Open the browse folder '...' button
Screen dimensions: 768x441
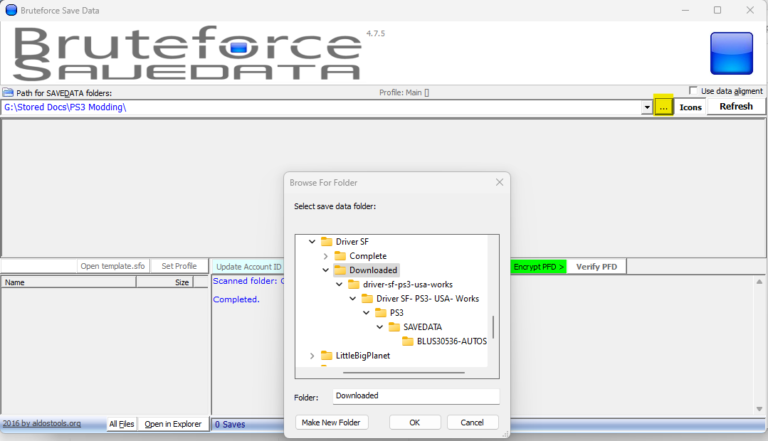pos(663,107)
